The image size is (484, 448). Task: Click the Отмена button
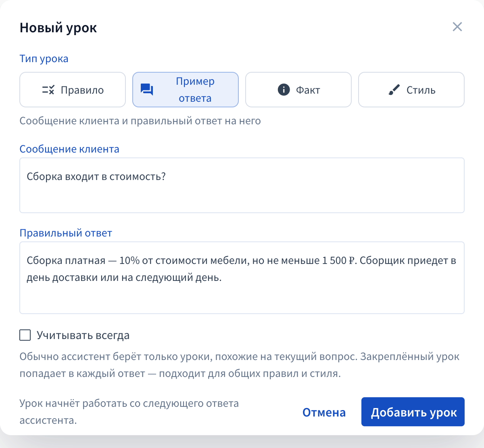pos(324,412)
